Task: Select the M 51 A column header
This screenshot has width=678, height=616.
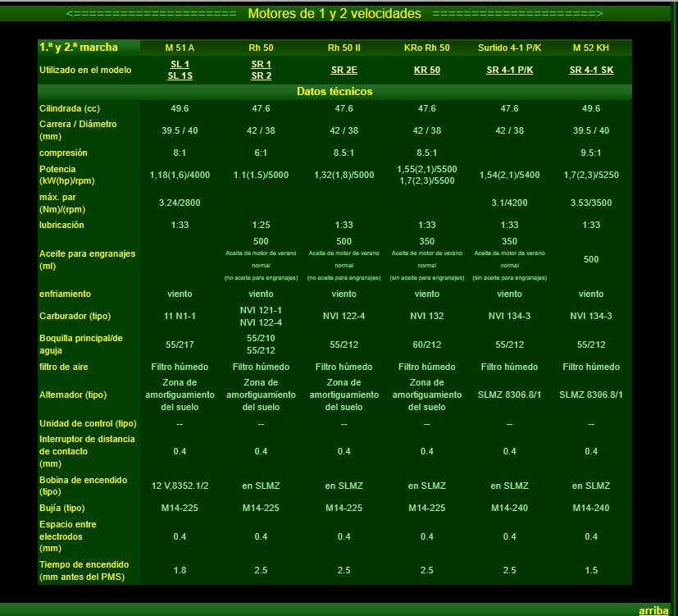Action: pyautogui.click(x=180, y=48)
